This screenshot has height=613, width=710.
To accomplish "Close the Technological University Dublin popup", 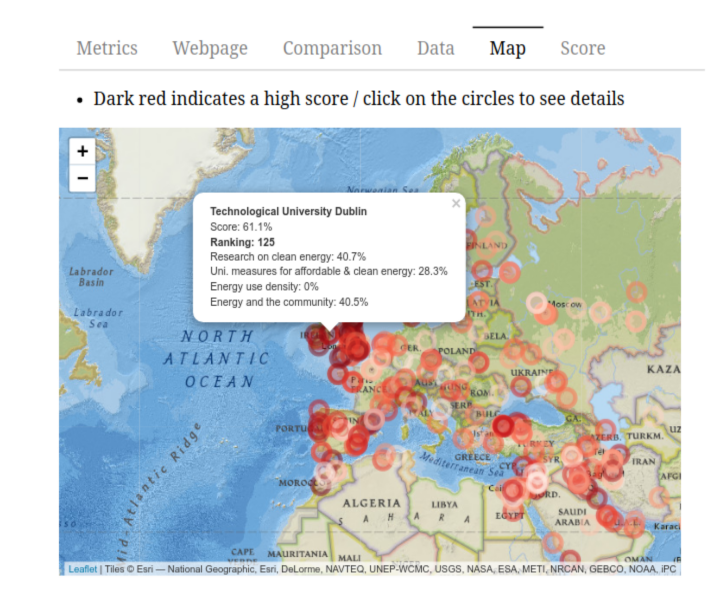I will (456, 204).
